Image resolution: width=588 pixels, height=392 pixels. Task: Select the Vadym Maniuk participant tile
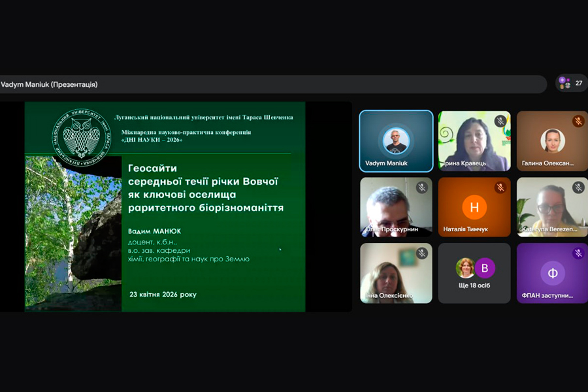[x=396, y=141]
